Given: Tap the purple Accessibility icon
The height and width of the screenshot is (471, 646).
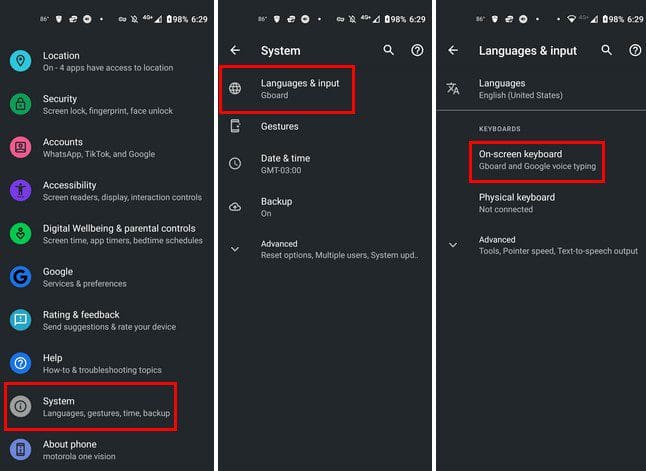Looking at the screenshot, I should tap(20, 190).
